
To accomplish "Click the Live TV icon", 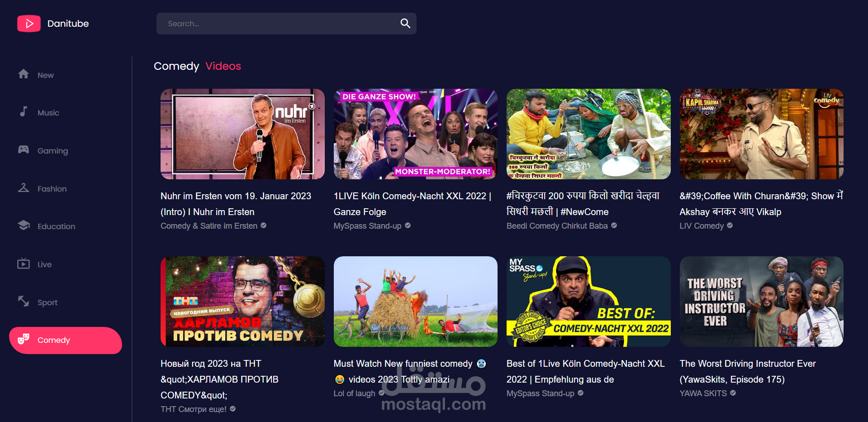I will point(24,263).
